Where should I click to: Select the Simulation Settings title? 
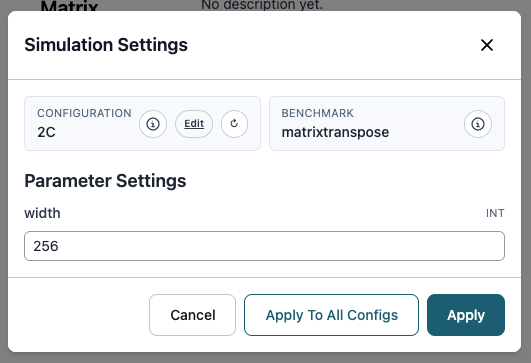(106, 45)
